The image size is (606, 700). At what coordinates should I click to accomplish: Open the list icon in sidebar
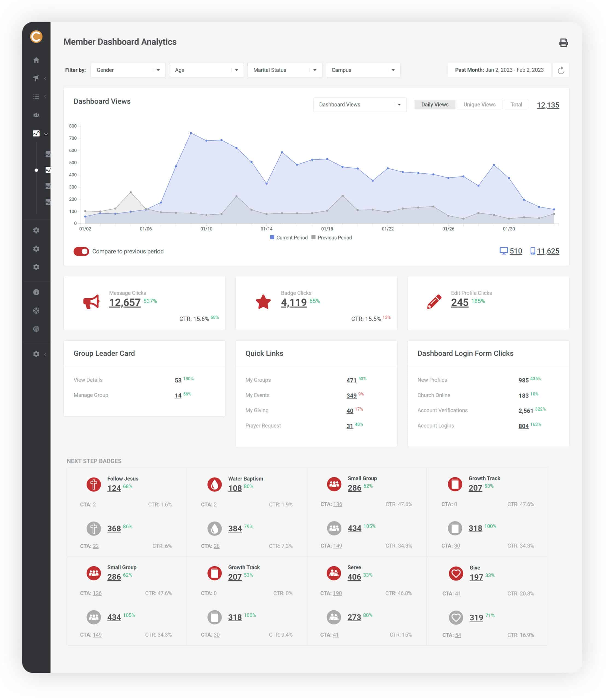tap(36, 97)
